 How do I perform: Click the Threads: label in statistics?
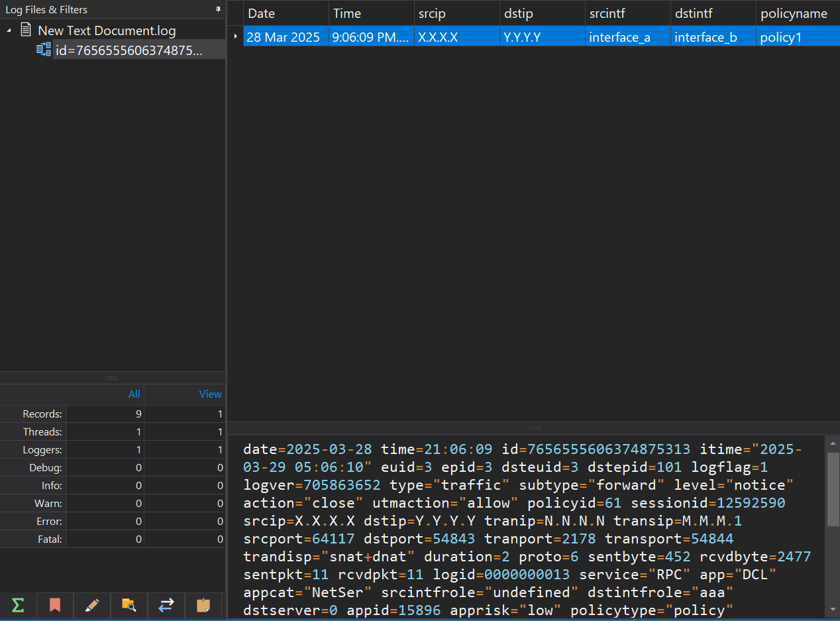(42, 432)
